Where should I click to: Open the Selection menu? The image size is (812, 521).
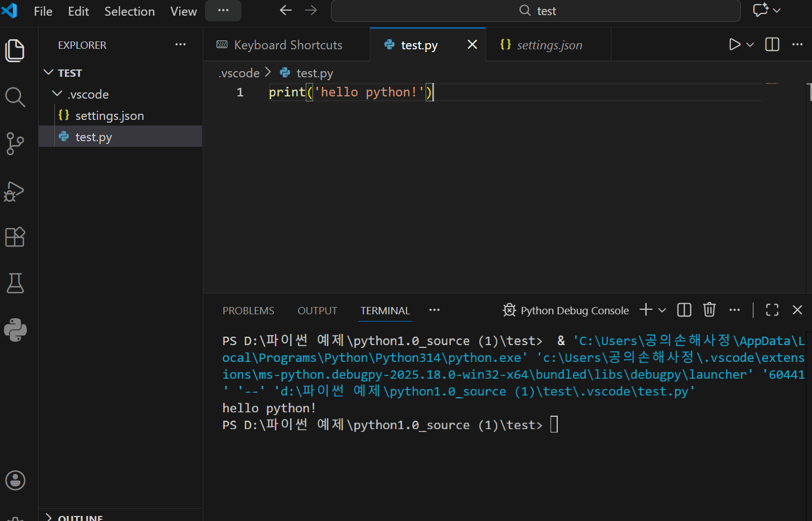pyautogui.click(x=129, y=11)
